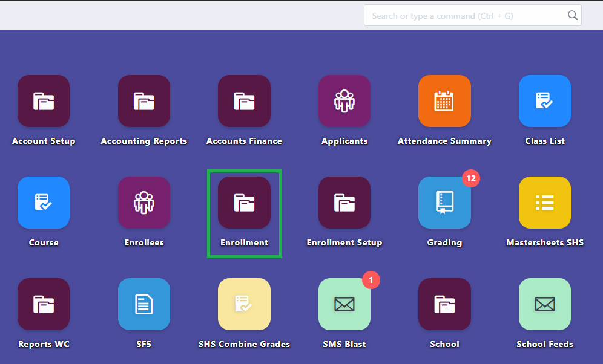
Task: Open the Applicants people icon
Action: pyautogui.click(x=344, y=101)
